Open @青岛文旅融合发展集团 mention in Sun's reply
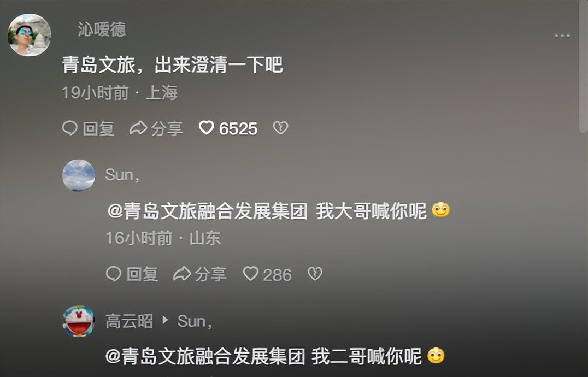This screenshot has width=588, height=377. [207, 211]
